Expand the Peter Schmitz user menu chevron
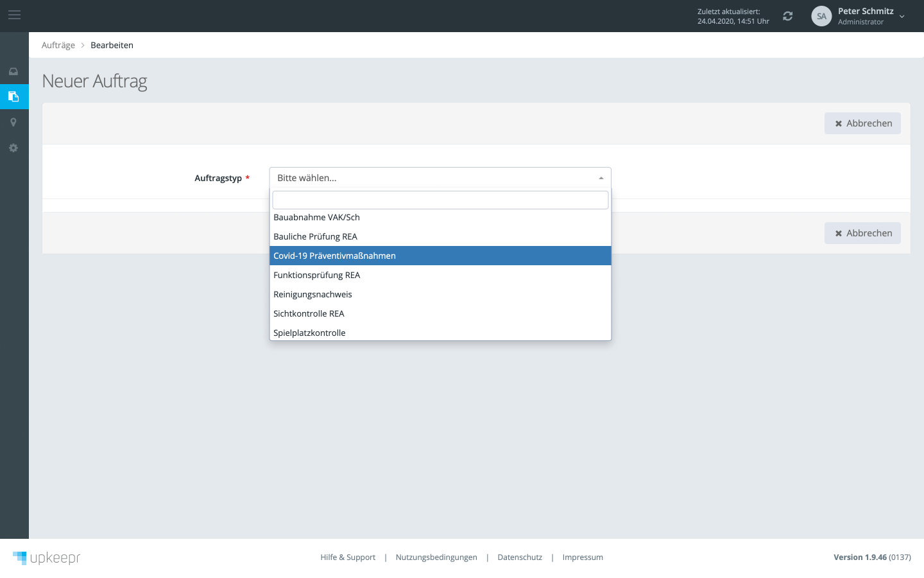Image resolution: width=924 pixels, height=578 pixels. pos(902,17)
